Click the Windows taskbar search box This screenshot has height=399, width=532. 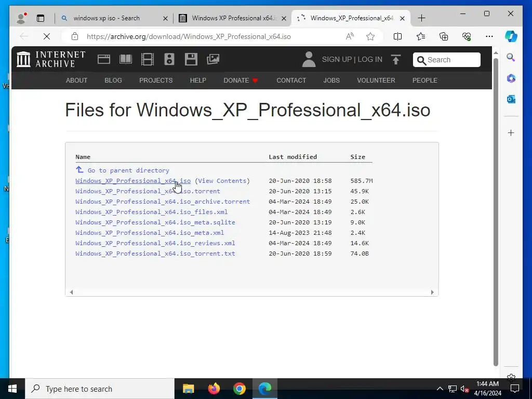(x=100, y=389)
